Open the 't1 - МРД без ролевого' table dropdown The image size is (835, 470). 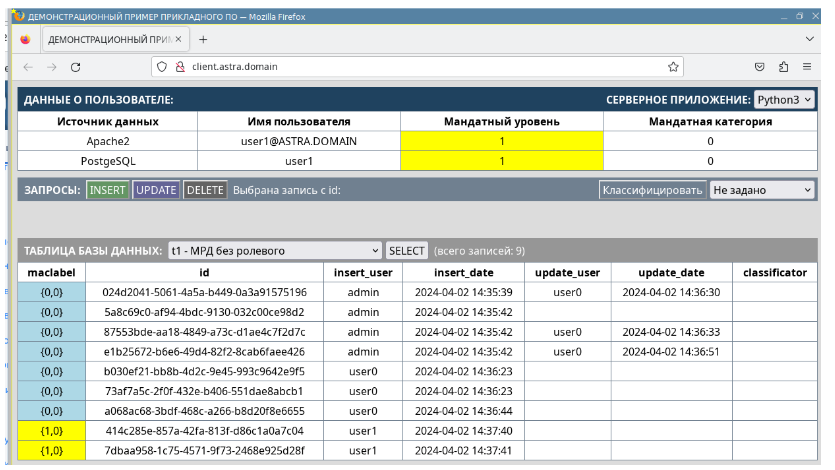click(x=274, y=251)
